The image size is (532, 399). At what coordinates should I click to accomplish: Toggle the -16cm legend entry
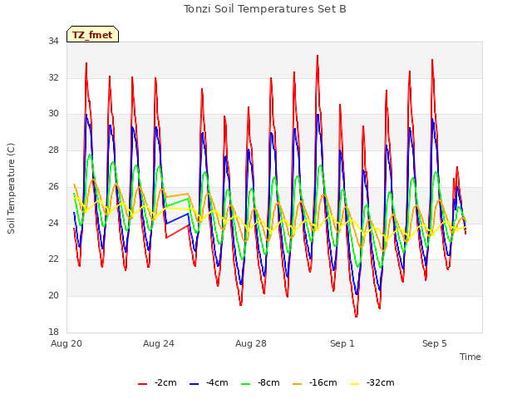coord(314,383)
